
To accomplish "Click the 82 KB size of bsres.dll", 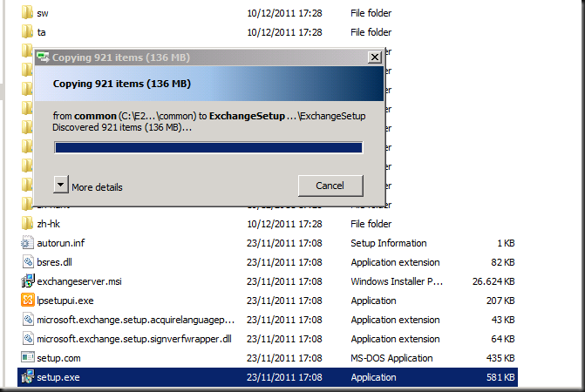I will [x=502, y=262].
